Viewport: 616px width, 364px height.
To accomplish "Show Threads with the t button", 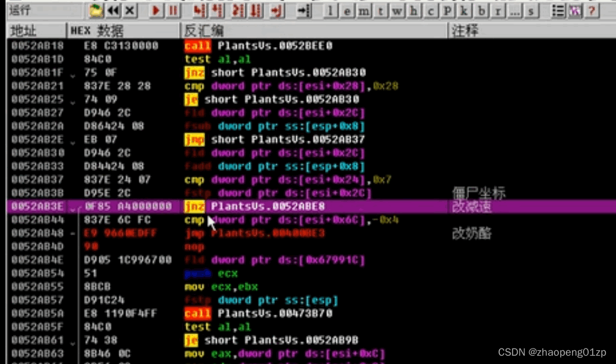I will pyautogui.click(x=381, y=11).
